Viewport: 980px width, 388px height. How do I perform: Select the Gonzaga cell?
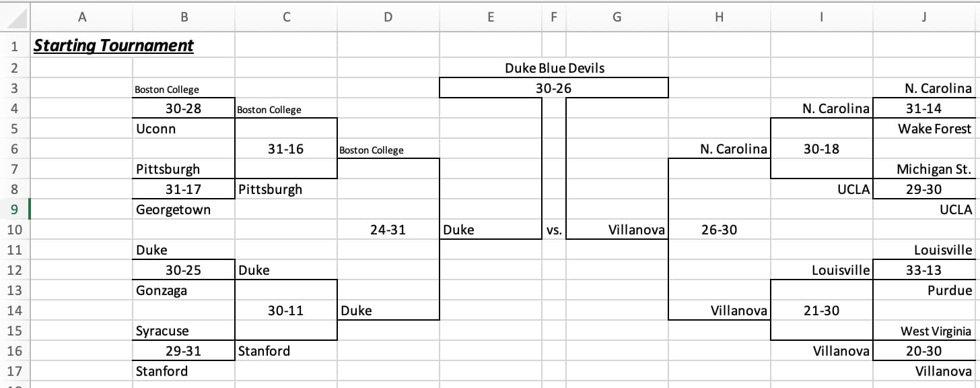coord(184,290)
